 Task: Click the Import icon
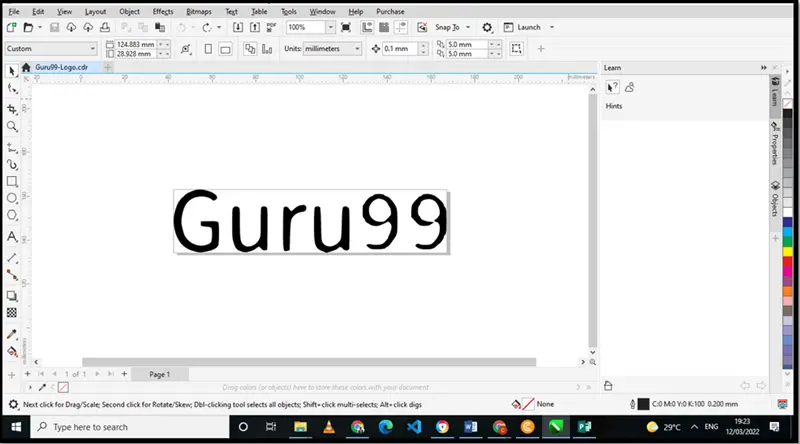tap(238, 28)
